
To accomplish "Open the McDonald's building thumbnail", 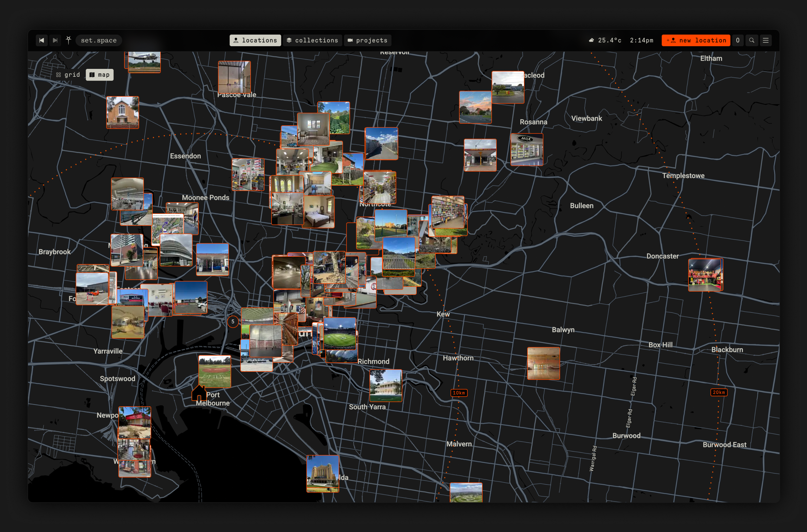I will 127,250.
